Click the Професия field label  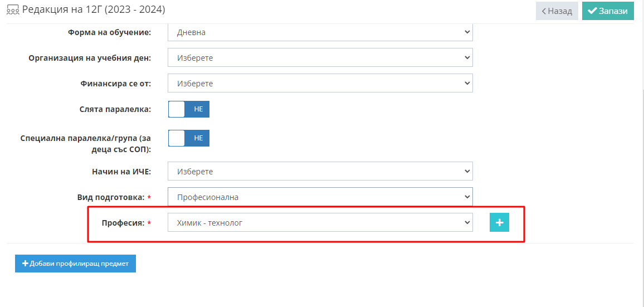point(123,223)
